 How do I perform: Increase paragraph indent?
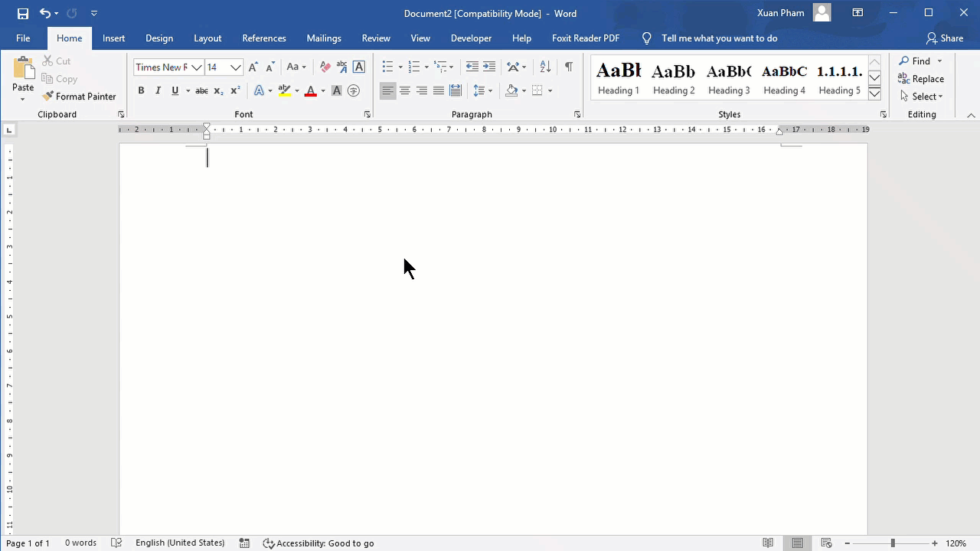coord(489,67)
